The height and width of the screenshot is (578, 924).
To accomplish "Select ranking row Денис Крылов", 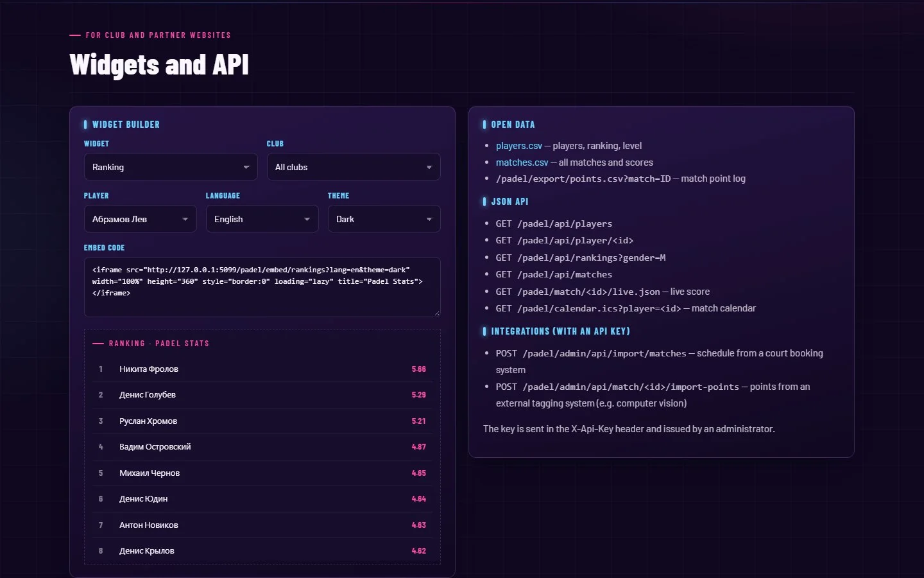I will click(x=262, y=551).
